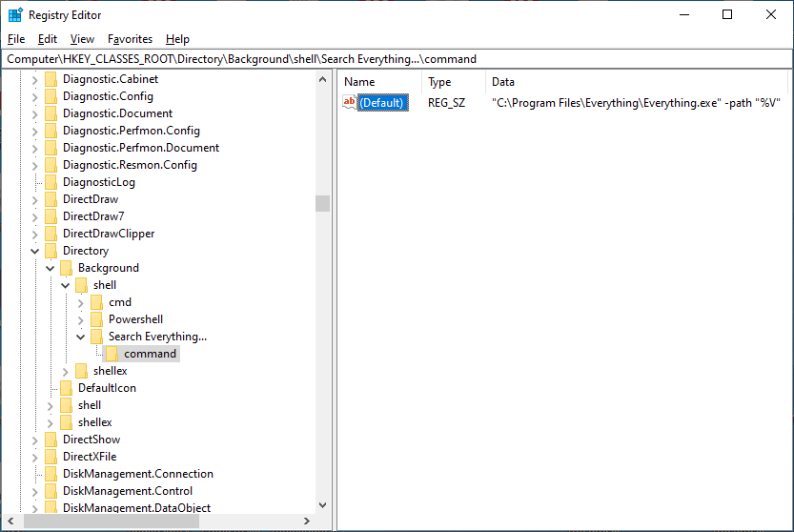Click the tree horizontal scroll right arrow
Viewport: 794px width, 532px height.
[306, 521]
